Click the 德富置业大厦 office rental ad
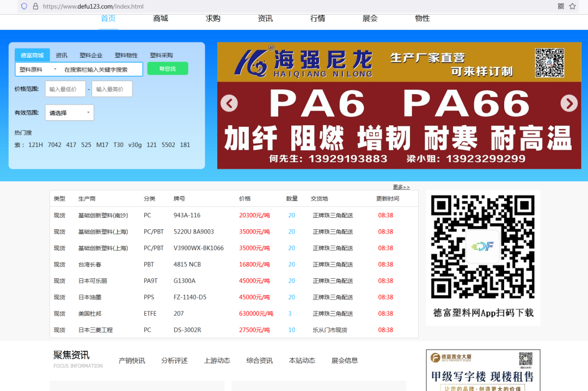Viewport: 588px width, 391px height. (483, 370)
